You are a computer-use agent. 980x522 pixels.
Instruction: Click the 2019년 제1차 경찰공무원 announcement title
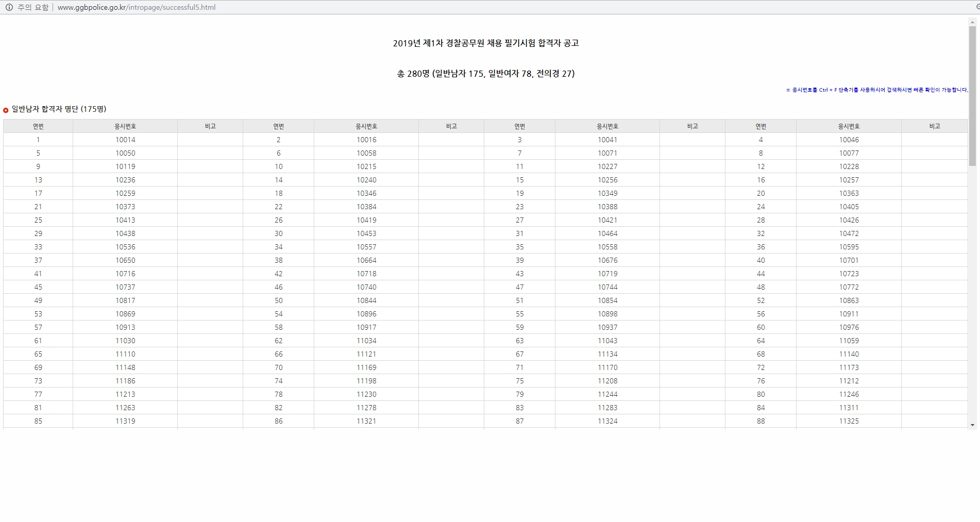(x=485, y=43)
